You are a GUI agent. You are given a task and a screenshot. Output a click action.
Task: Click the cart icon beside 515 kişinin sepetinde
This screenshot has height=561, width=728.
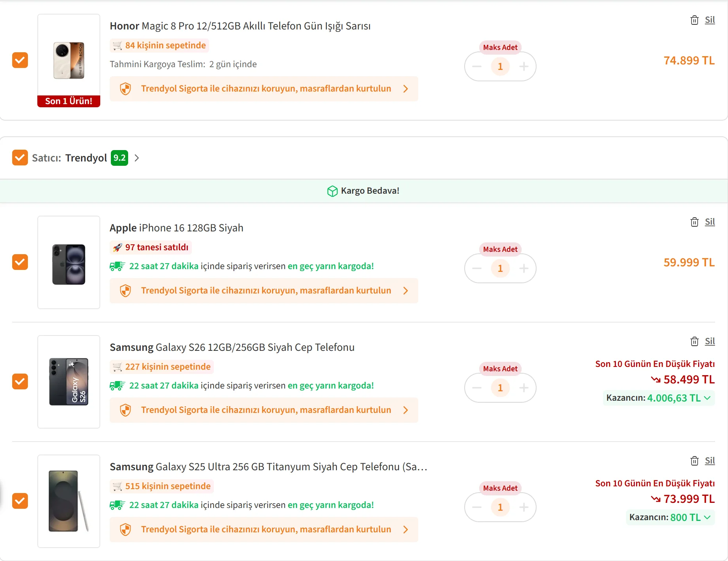(x=117, y=486)
